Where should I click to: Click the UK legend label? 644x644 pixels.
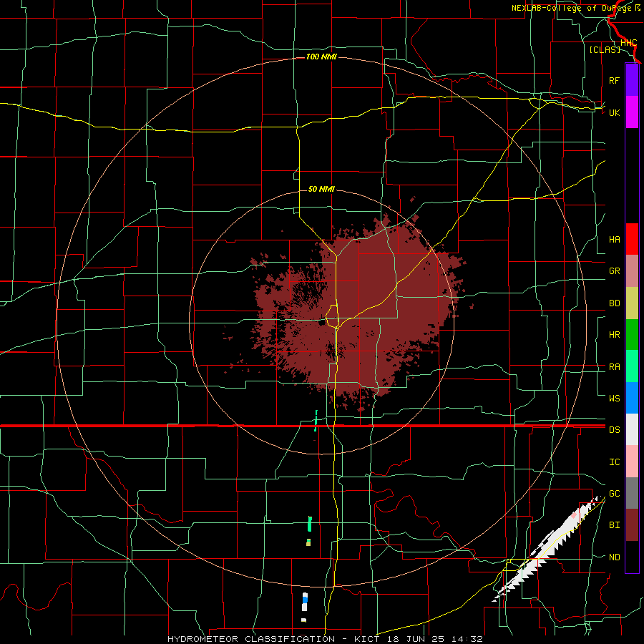tap(615, 112)
